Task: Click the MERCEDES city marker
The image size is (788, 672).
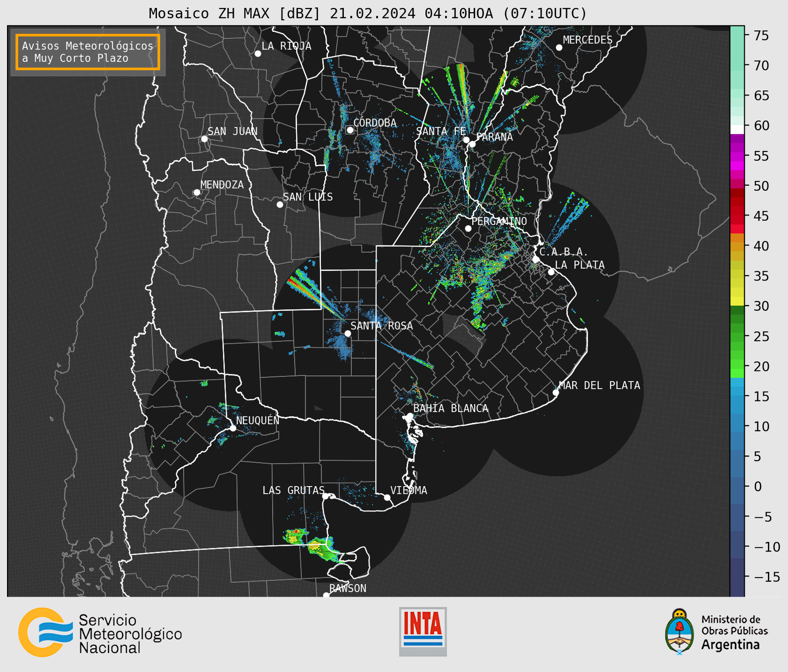Action: 559,48
